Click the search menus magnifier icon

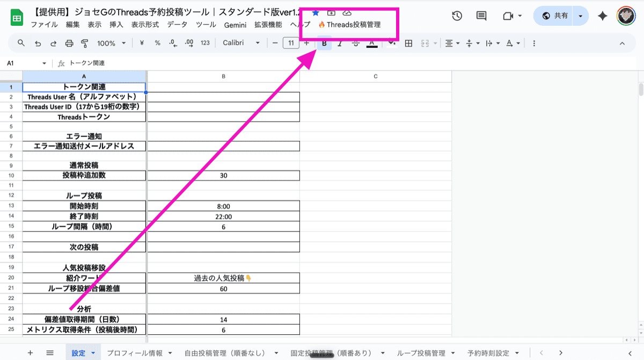click(x=21, y=43)
